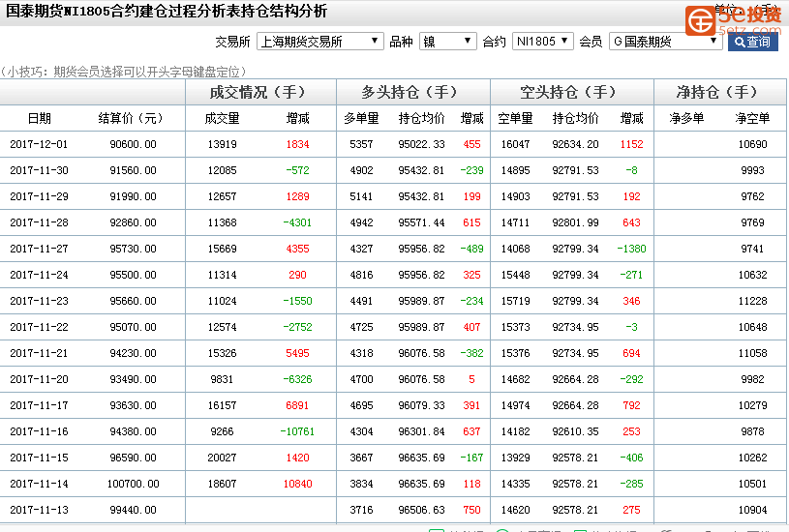Select the date cell 2017-11-22
Screen dimensions: 789x532
pyautogui.click(x=39, y=327)
